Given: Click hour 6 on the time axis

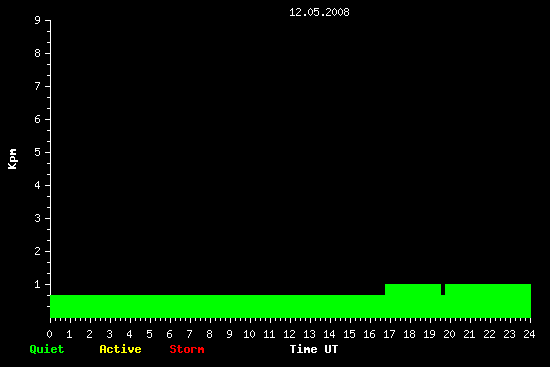Looking at the screenshot, I should [x=169, y=334].
